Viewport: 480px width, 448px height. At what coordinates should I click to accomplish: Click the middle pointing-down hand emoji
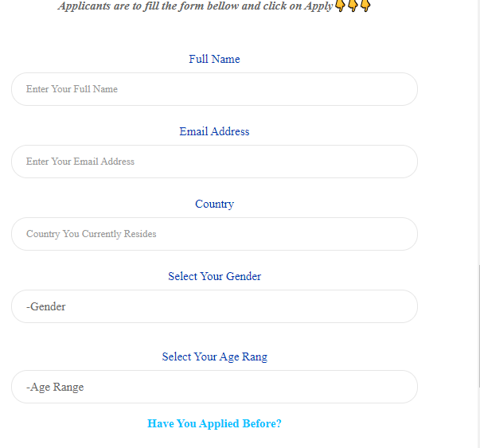(x=353, y=6)
